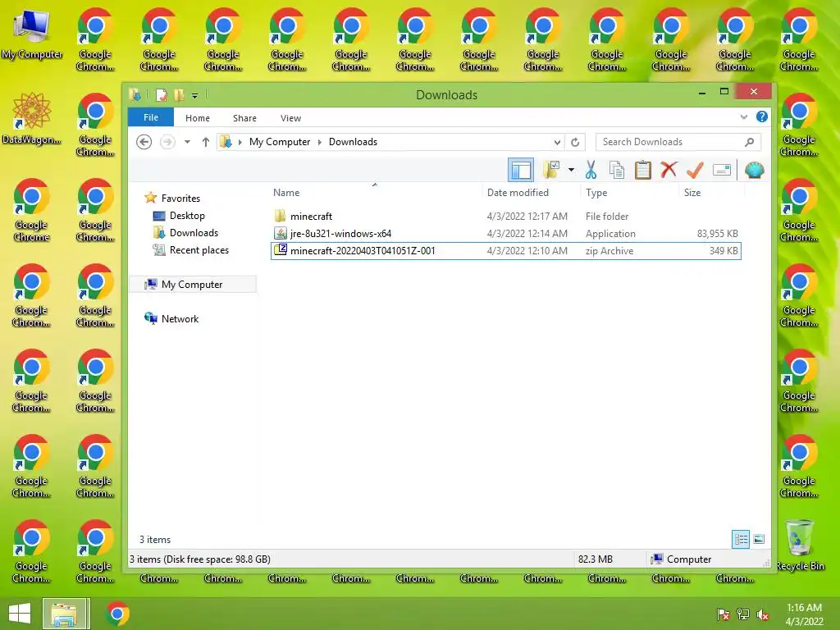Open the File tab
The image size is (840, 630).
click(x=151, y=117)
